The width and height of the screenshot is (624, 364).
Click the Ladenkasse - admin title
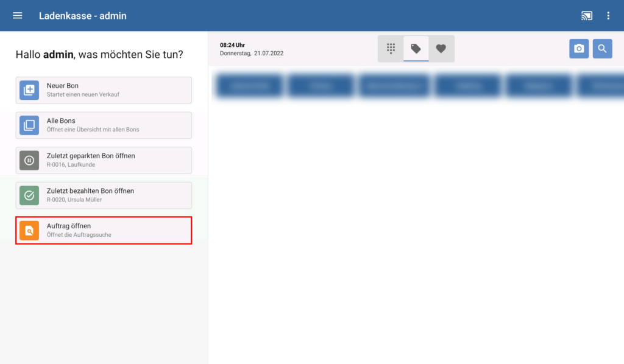tap(83, 16)
